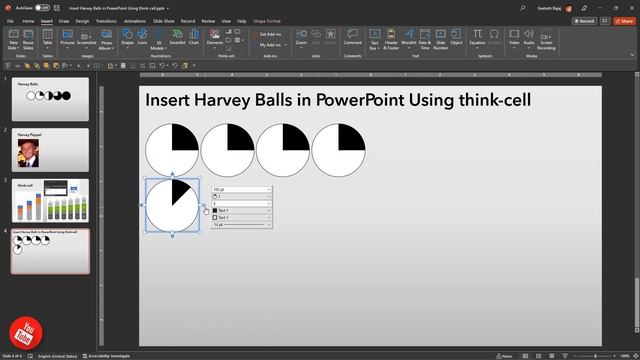Image resolution: width=640 pixels, height=360 pixels.
Task: Switch to the Transitions tab
Action: pyautogui.click(x=106, y=21)
